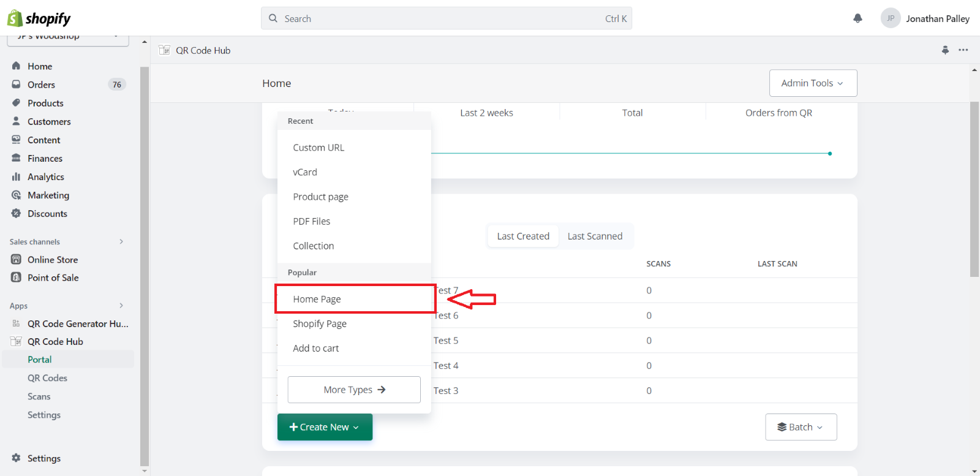Click the Orders inbox icon
The height and width of the screenshot is (476, 980).
point(16,84)
